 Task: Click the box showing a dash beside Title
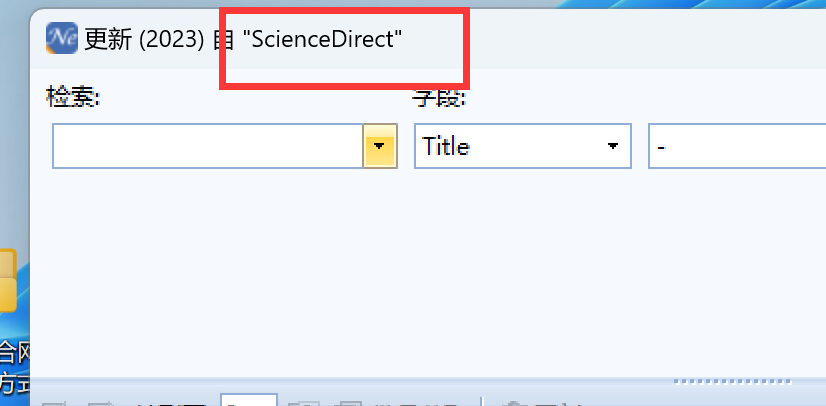tap(737, 146)
